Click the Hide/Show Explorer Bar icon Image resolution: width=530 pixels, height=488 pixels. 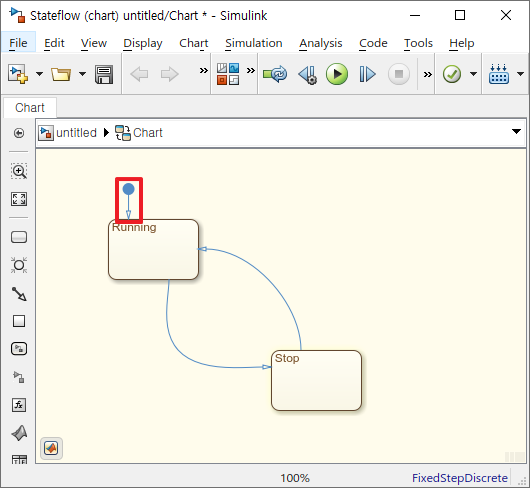pos(19,133)
